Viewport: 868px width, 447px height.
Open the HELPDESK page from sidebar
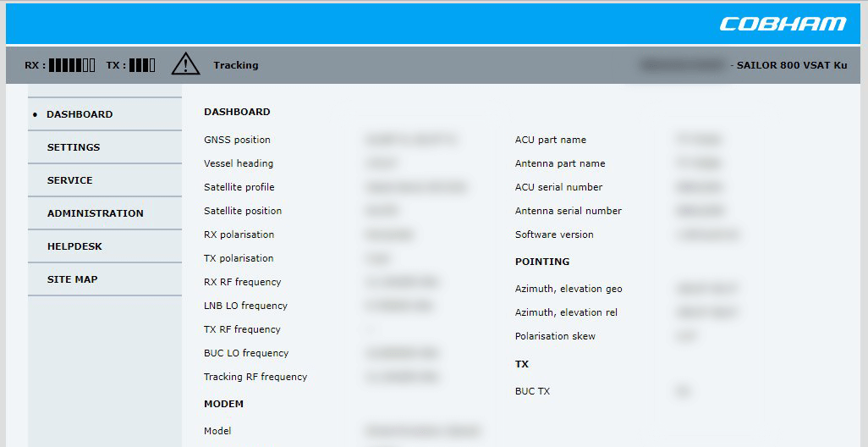tap(74, 246)
